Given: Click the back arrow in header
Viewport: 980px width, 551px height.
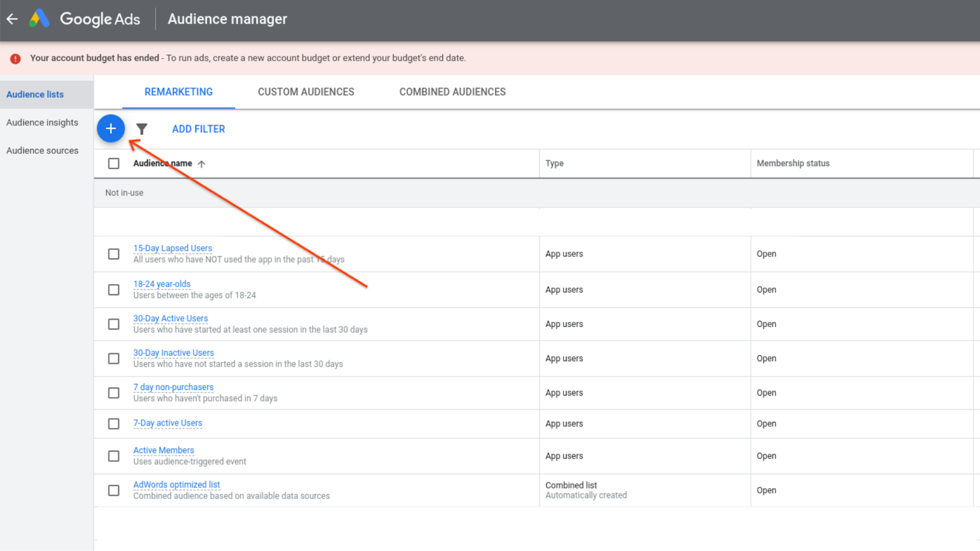Looking at the screenshot, I should tap(12, 19).
